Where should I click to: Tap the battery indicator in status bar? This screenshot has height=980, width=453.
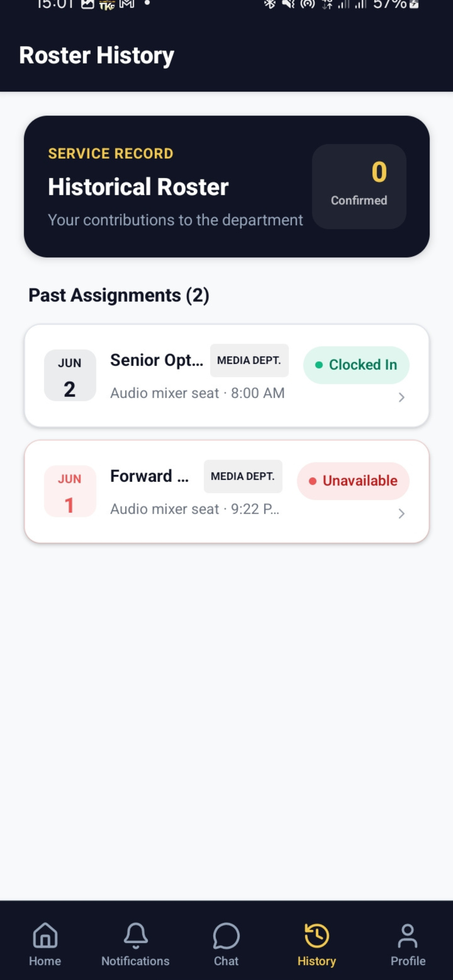pyautogui.click(x=414, y=4)
